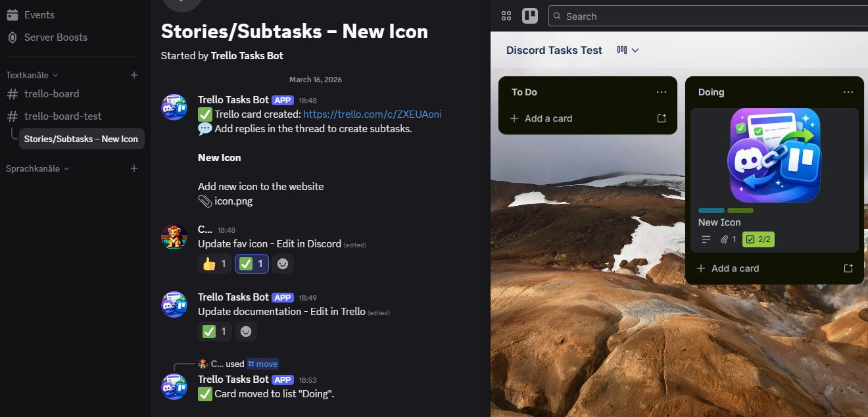Click the paperclip icon next to icon.png
868x417 pixels.
click(x=204, y=201)
